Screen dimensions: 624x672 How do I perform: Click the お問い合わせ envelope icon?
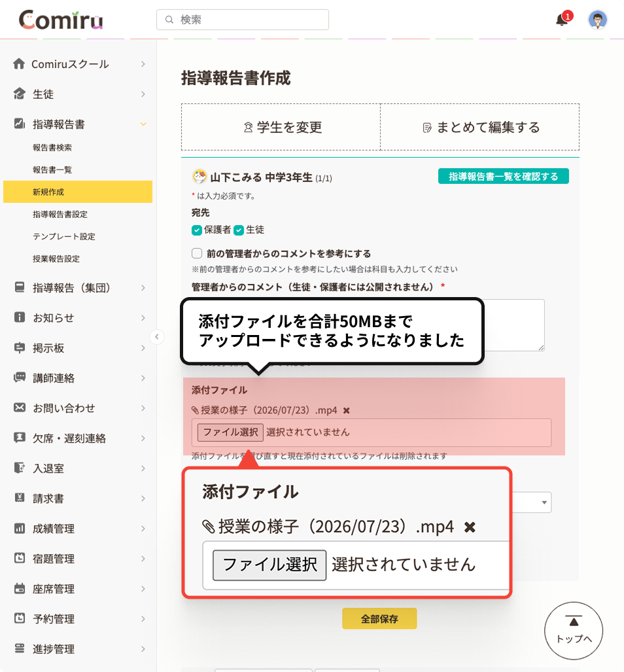(19, 408)
